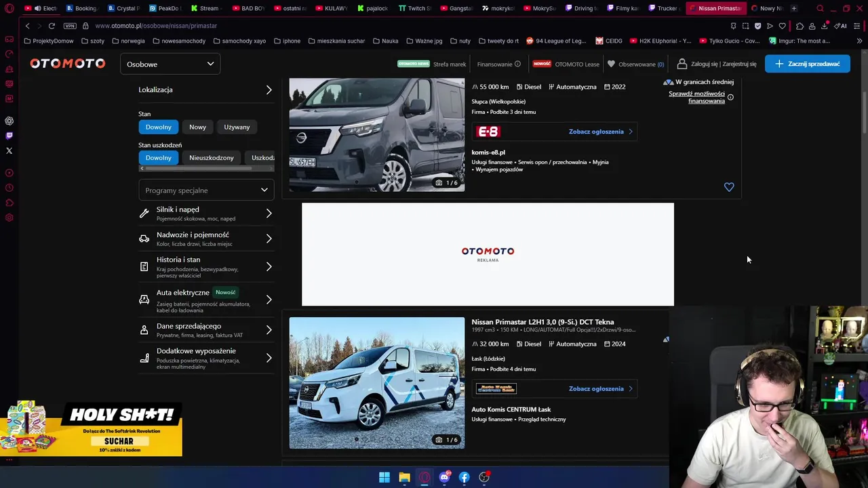Open the X icon in Opera sidebar
Image resolution: width=868 pixels, height=488 pixels.
click(x=9, y=150)
